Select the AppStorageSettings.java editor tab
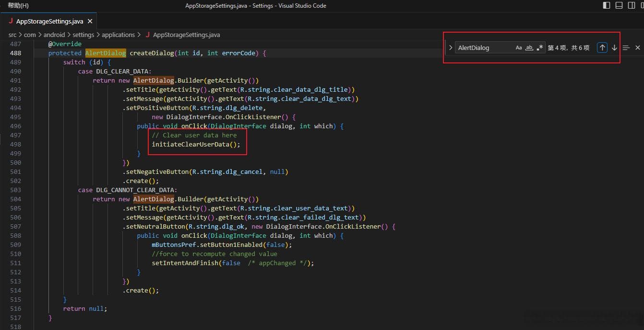The width and height of the screenshot is (644, 330). [x=49, y=22]
